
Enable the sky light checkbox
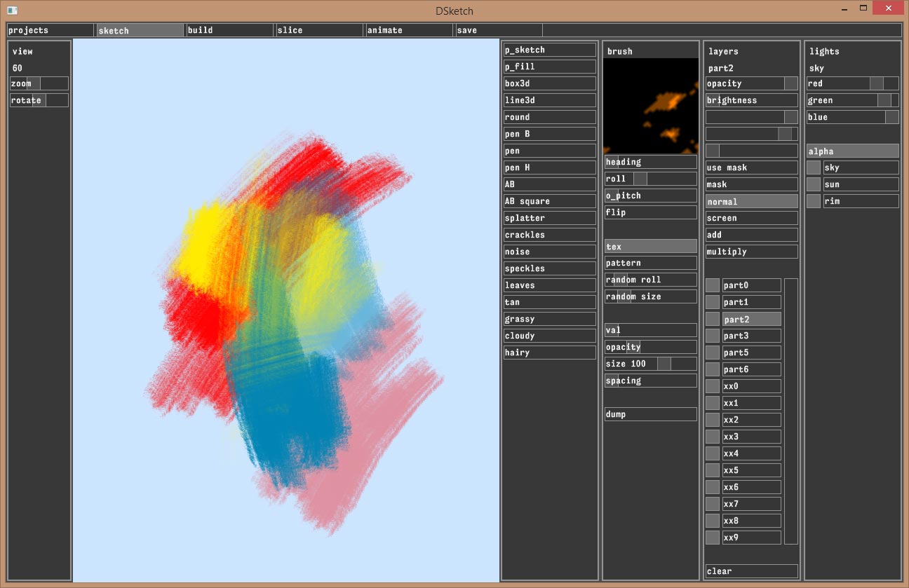pyautogui.click(x=814, y=167)
